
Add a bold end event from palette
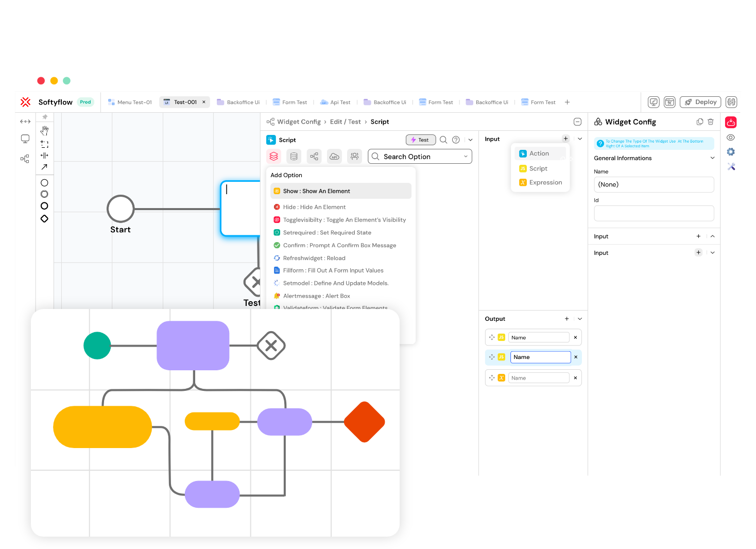pyautogui.click(x=44, y=206)
